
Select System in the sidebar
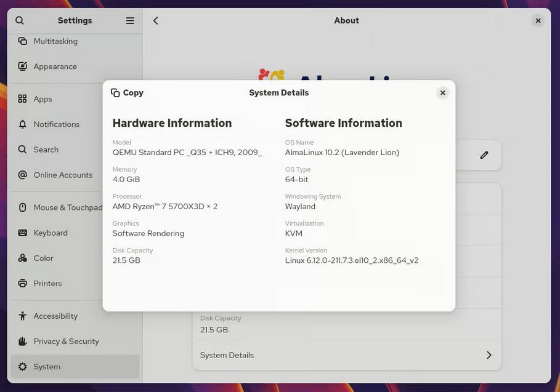75,366
